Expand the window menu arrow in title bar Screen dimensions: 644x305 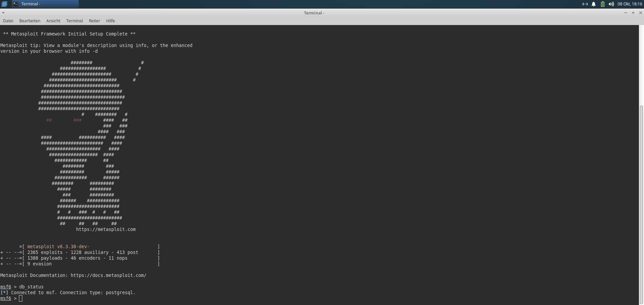[x=3, y=13]
